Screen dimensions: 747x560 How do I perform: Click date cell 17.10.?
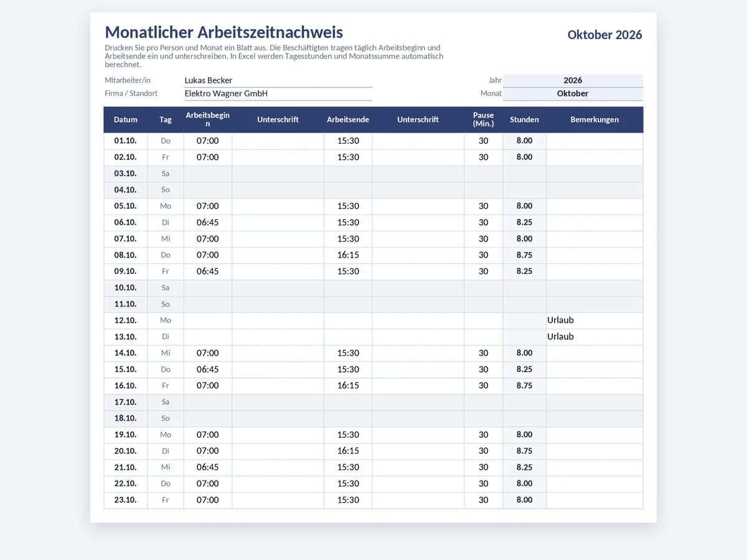pyautogui.click(x=126, y=402)
